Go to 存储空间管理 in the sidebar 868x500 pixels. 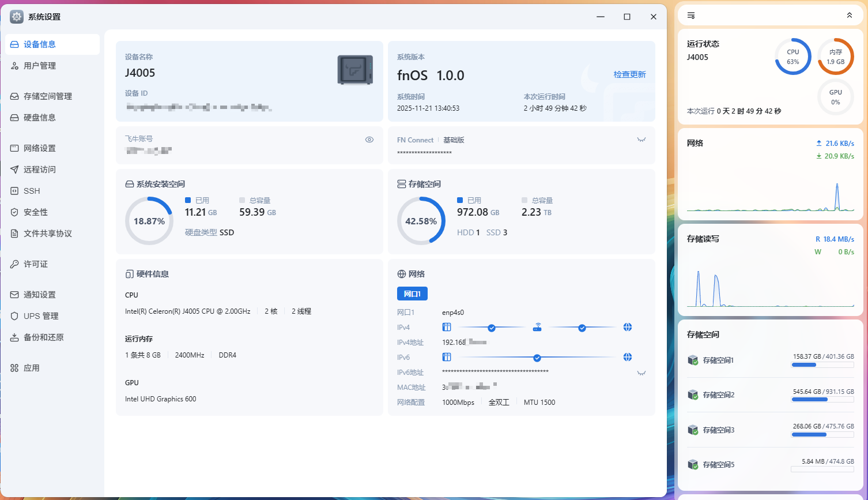[47, 96]
